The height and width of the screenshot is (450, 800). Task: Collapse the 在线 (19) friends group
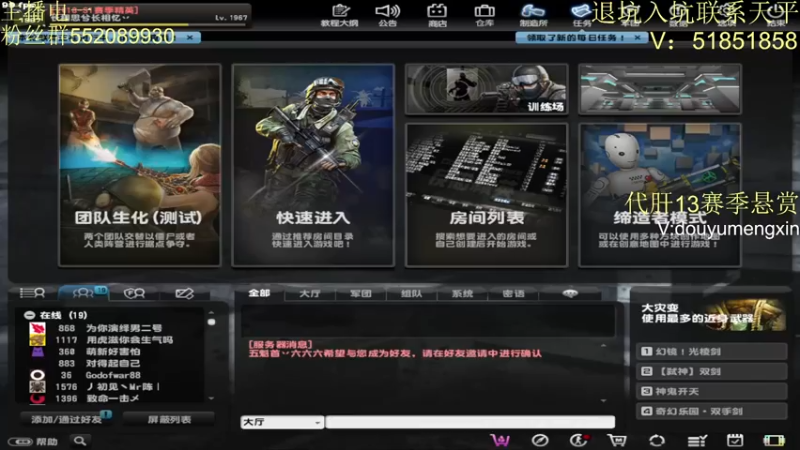30,315
